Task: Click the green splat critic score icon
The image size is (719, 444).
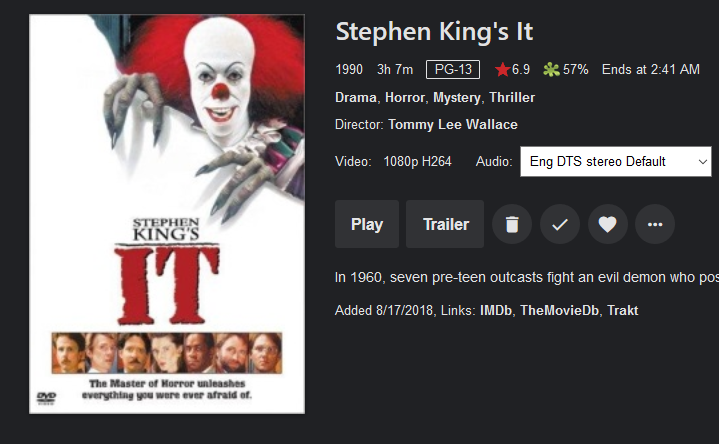Action: (x=550, y=70)
